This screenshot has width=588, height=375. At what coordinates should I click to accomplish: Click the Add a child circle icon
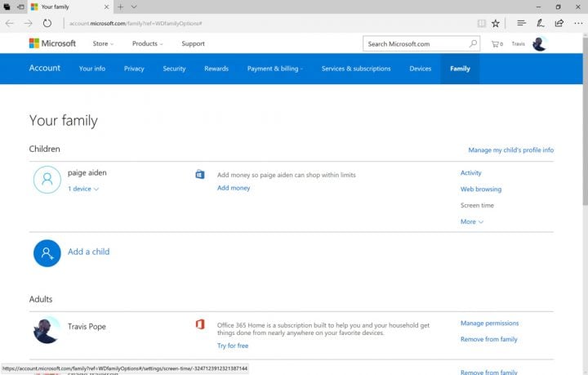(47, 253)
